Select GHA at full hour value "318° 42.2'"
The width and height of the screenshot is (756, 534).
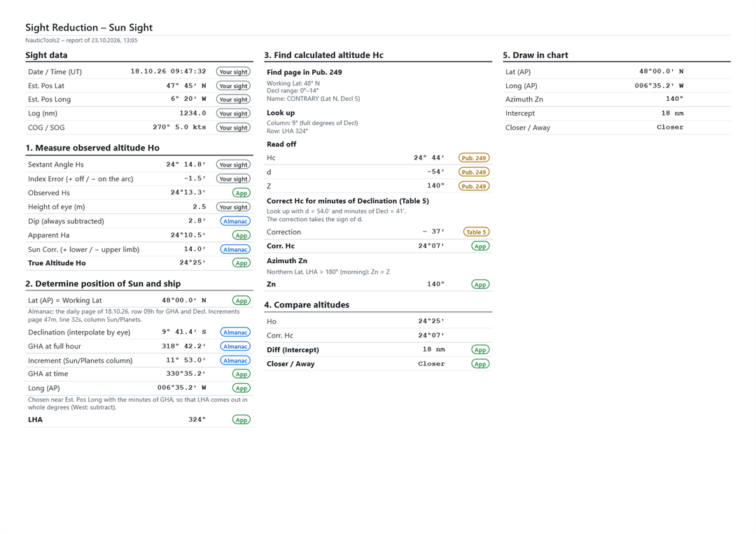(183, 346)
